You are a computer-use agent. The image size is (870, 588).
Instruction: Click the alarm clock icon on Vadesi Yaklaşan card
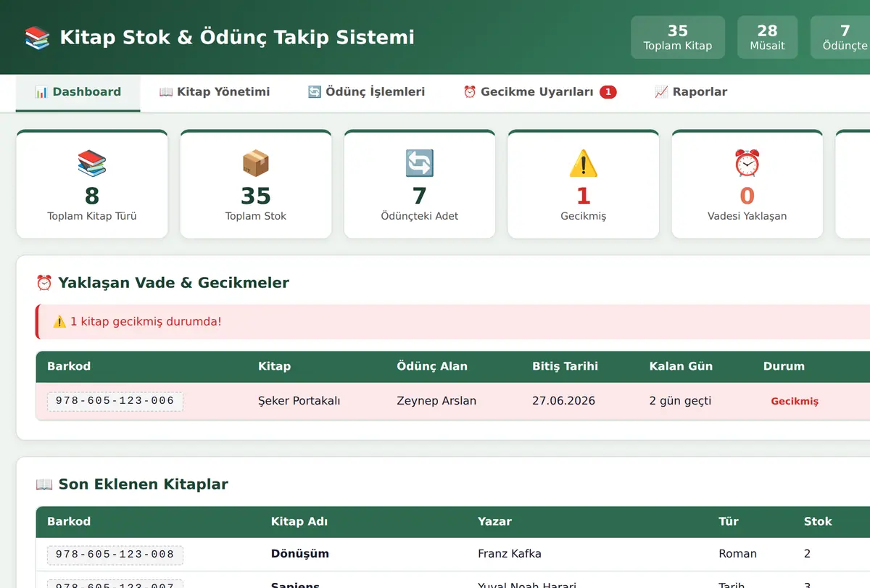747,163
